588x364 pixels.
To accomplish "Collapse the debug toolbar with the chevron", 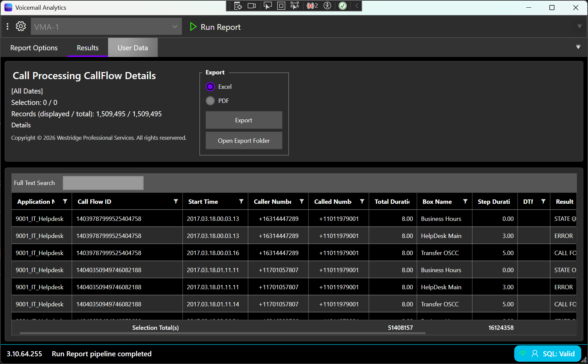I will [x=357, y=6].
